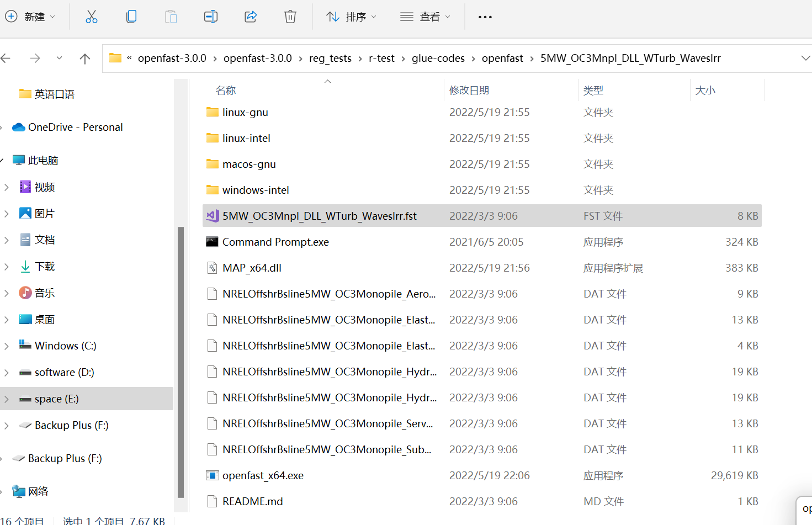Click the Copy icon in the toolbar
This screenshot has height=525, width=812.
[131, 17]
